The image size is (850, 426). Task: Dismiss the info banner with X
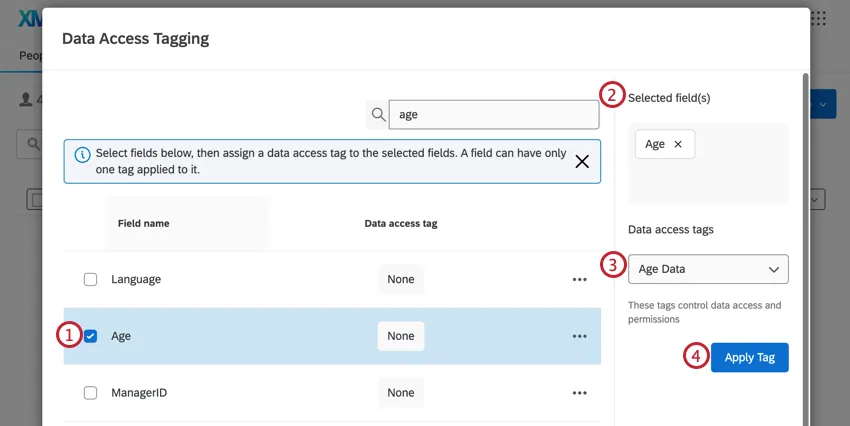pos(582,161)
